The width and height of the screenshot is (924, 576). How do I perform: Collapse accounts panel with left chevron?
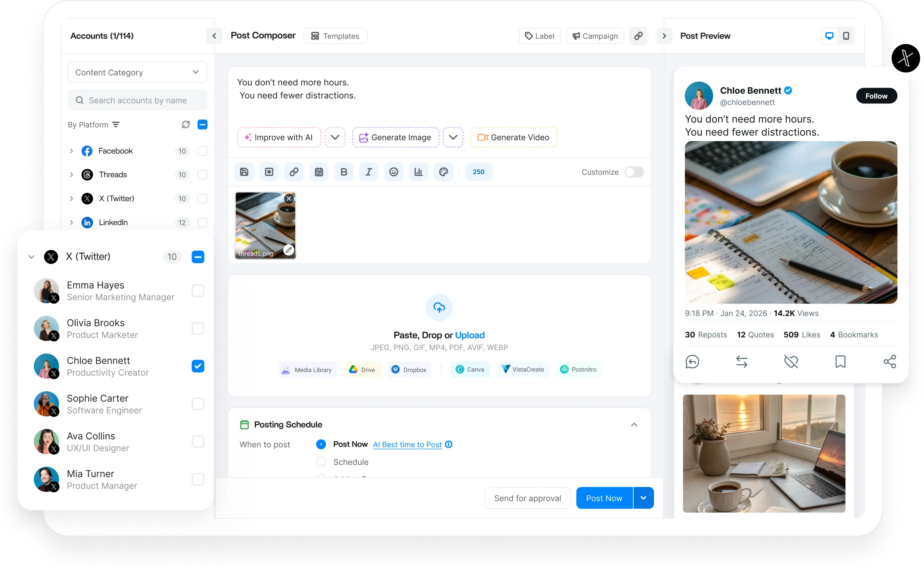coord(214,36)
